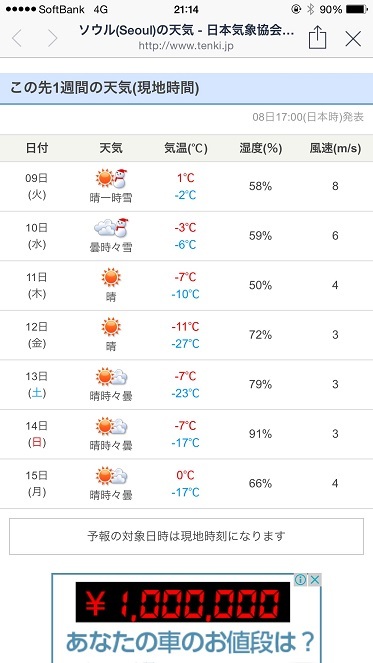Tap the 14日 (日) date row

point(186,434)
